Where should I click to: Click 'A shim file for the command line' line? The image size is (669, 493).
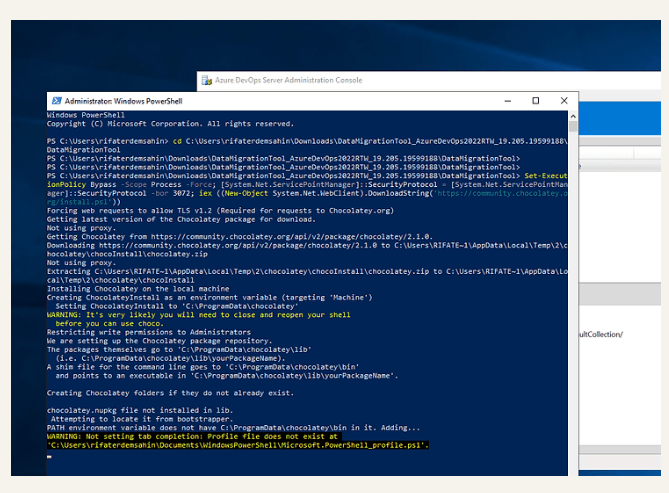[203, 367]
